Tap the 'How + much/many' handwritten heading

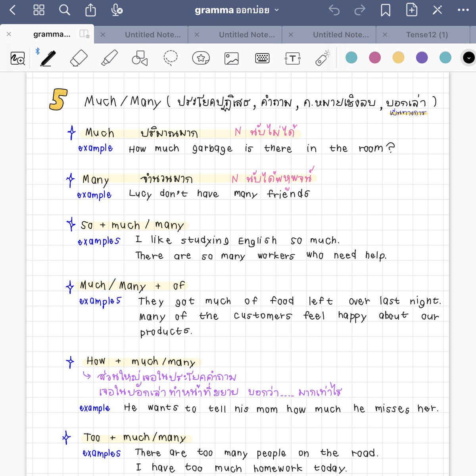pos(141,361)
